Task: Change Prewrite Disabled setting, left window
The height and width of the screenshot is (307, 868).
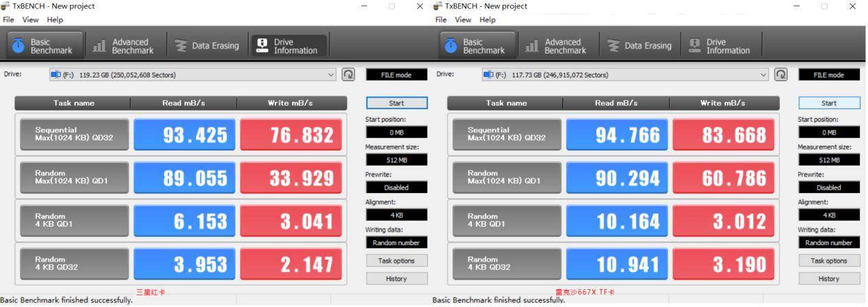Action: 396,187
